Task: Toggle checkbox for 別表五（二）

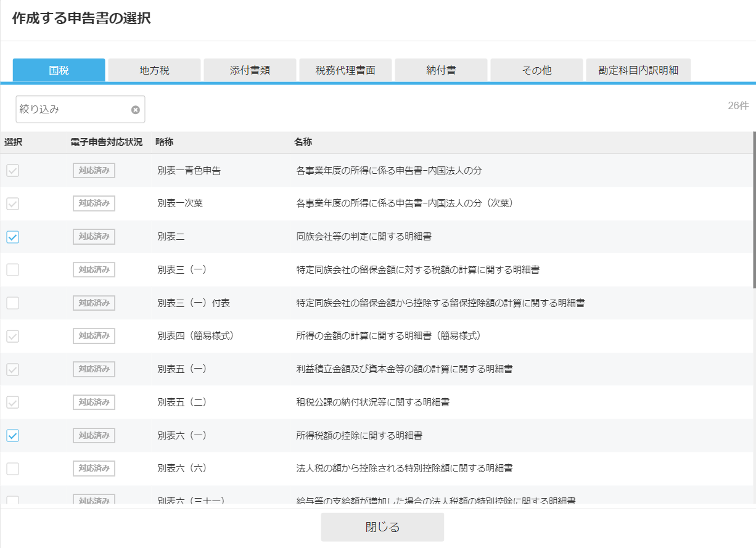Action: [12, 402]
